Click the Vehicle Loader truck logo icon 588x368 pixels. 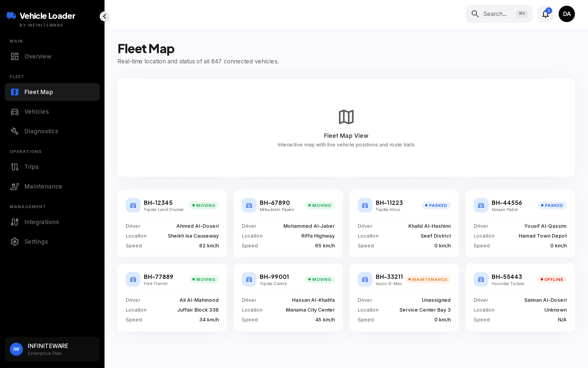pos(11,16)
